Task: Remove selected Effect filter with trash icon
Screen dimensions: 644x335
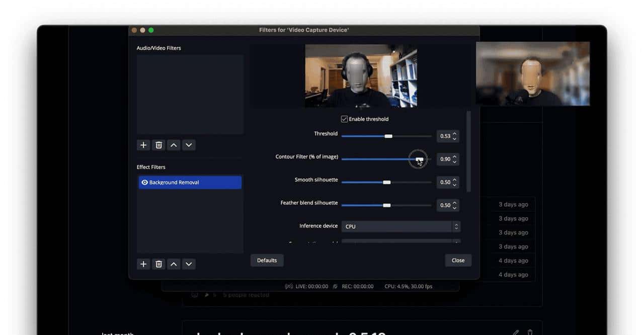Action: 158,264
